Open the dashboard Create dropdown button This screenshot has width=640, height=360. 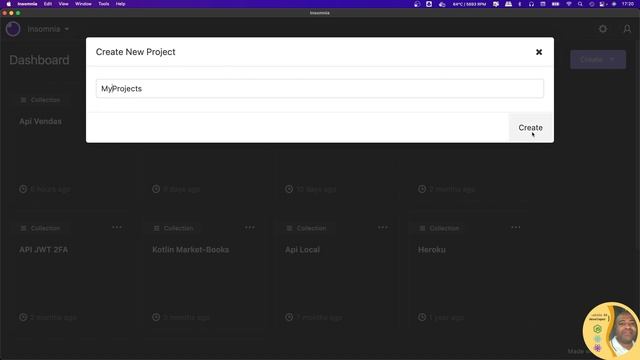point(598,60)
